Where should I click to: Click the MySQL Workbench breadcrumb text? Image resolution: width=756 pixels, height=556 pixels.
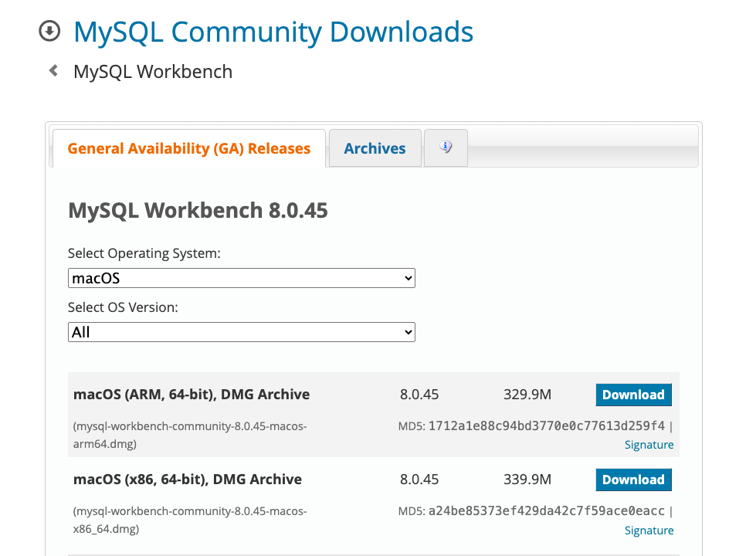click(153, 72)
